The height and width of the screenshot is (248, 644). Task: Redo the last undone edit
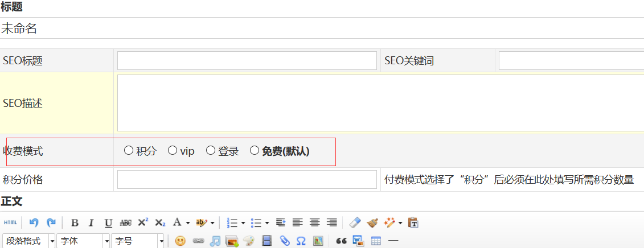pos(51,222)
